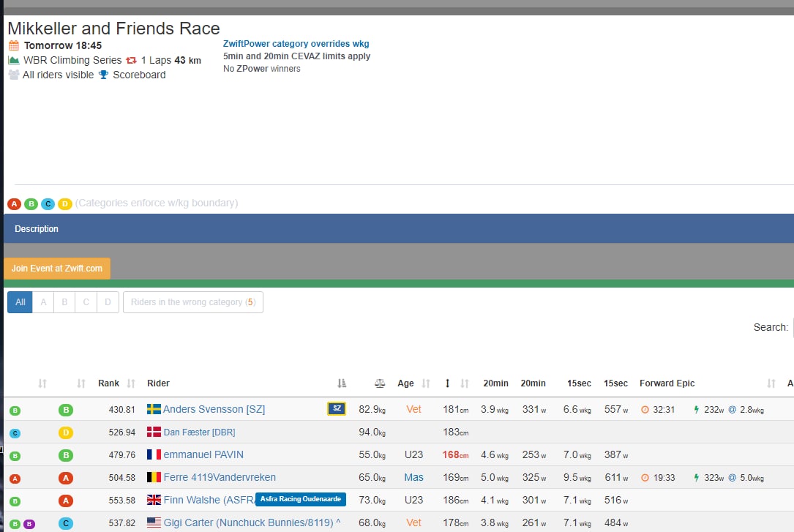Click 94.0kg weight in Dan Fæster row
The height and width of the screenshot is (532, 794).
pyautogui.click(x=372, y=432)
